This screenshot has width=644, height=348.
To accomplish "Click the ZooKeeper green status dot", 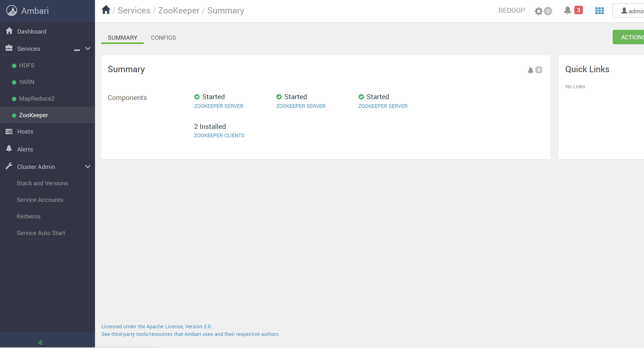I will [14, 115].
